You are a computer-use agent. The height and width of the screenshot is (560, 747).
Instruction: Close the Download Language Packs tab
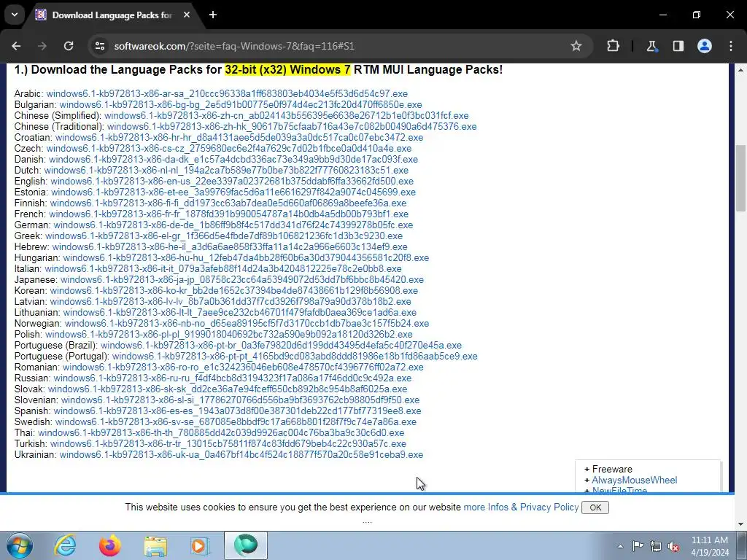pos(187,15)
